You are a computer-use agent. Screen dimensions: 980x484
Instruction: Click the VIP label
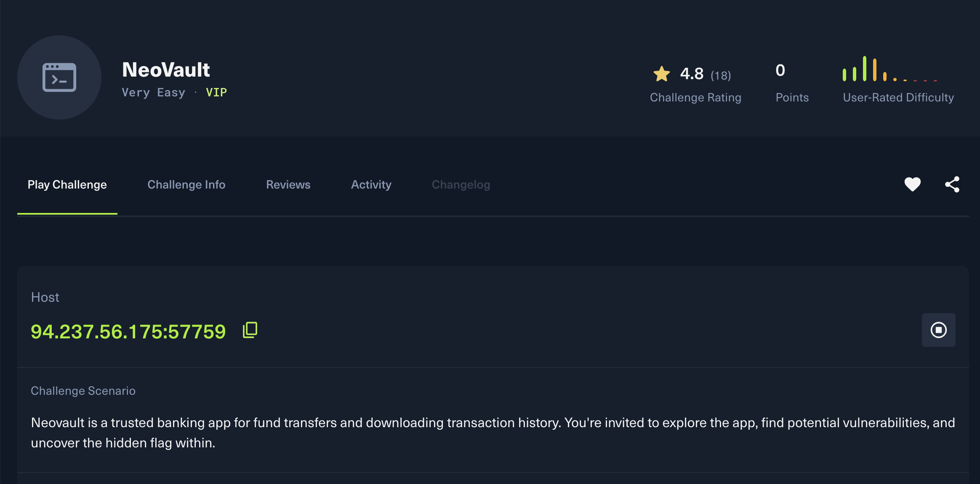[x=216, y=93]
